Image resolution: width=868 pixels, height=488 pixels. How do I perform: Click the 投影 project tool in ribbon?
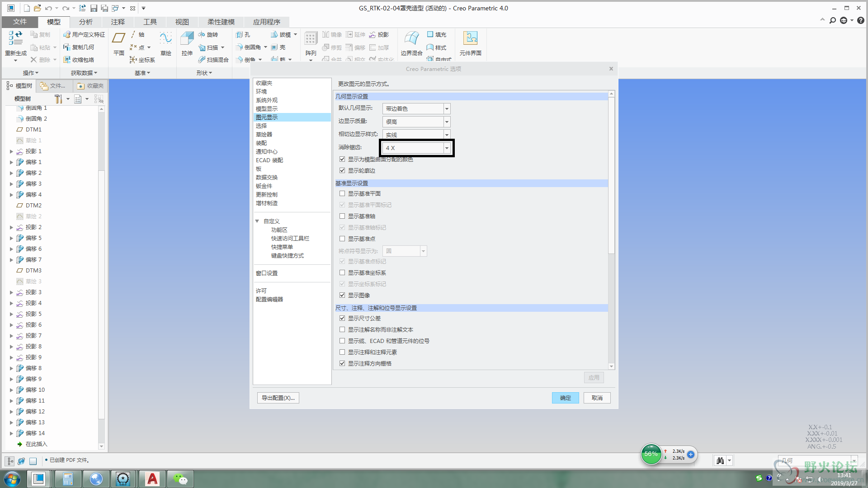pyautogui.click(x=379, y=34)
